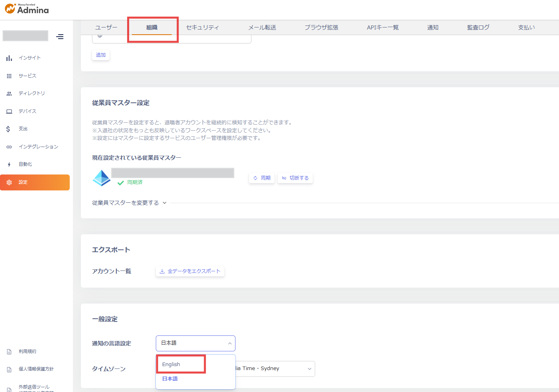The height and width of the screenshot is (392, 559).
Task: Click the ディレクトリ people icon
Action: pos(9,94)
